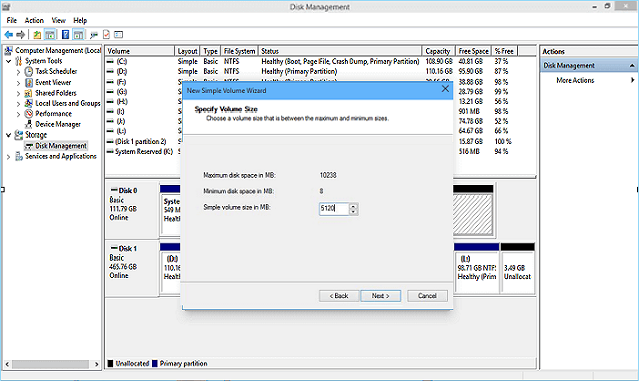This screenshot has width=639, height=381.
Task: Click the Status column header
Action: click(340, 51)
